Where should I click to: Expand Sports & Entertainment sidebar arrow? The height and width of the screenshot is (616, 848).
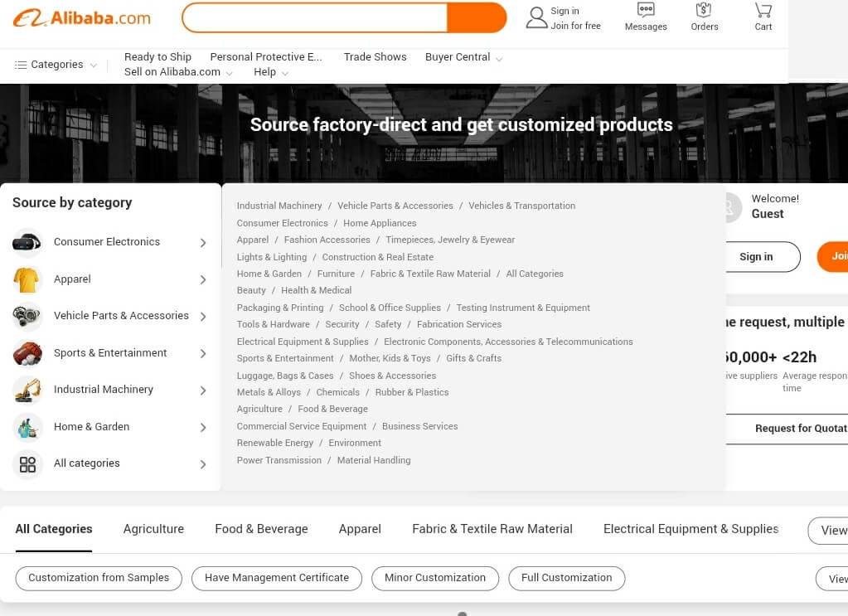tap(203, 354)
